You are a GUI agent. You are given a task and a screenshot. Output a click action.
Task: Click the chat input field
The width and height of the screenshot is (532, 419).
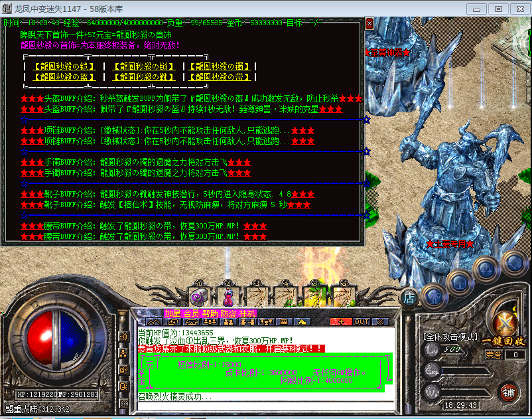pyautogui.click(x=267, y=406)
